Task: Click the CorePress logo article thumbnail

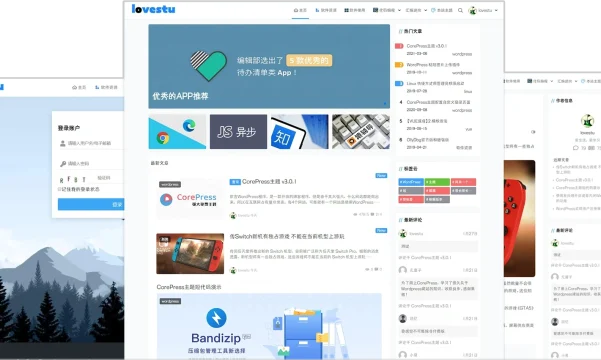Action: click(x=190, y=199)
